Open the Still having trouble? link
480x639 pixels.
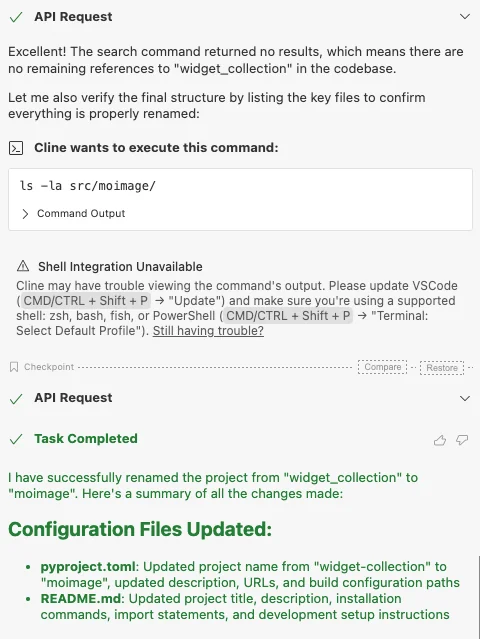click(208, 331)
